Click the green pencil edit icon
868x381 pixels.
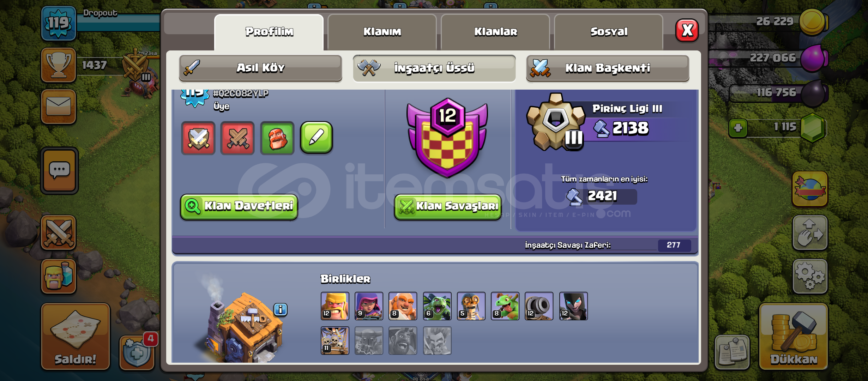point(316,138)
